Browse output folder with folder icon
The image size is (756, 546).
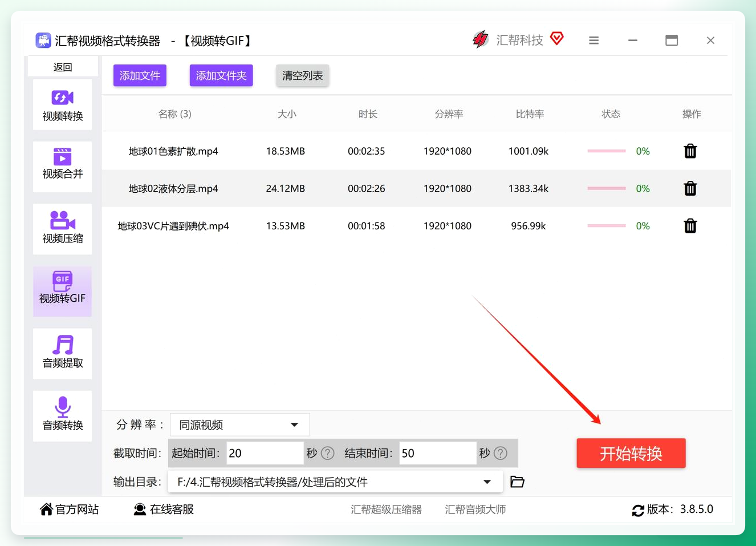(x=517, y=482)
